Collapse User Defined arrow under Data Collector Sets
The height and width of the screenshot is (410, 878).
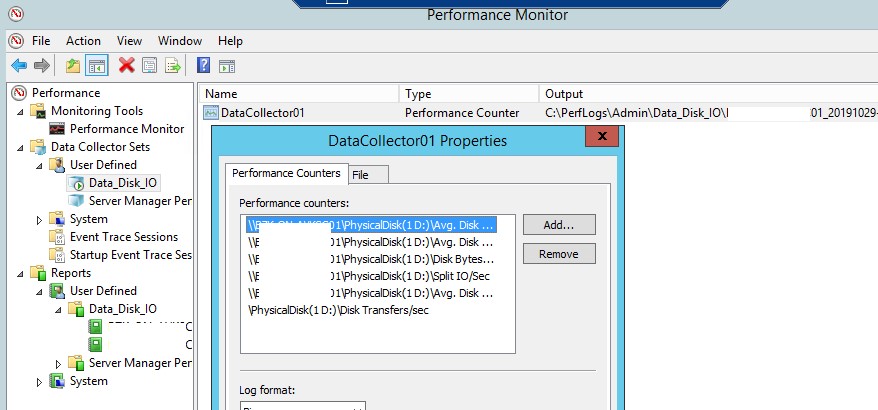pyautogui.click(x=39, y=166)
